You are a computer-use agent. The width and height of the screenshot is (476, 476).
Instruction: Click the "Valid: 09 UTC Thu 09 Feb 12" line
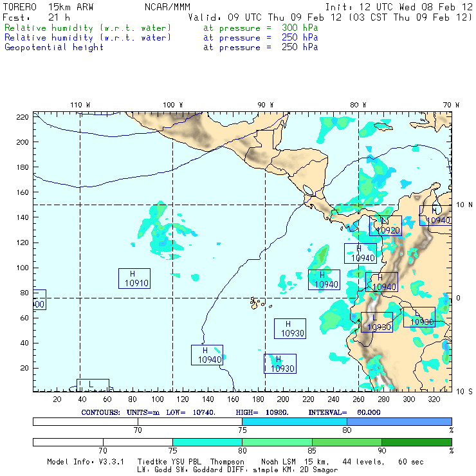(x=265, y=17)
